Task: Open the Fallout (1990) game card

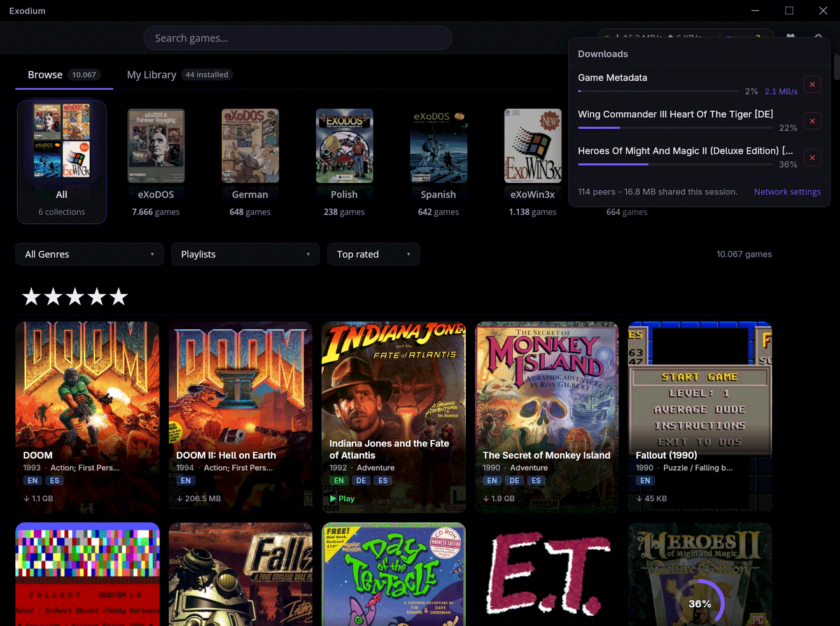Action: tap(700, 417)
